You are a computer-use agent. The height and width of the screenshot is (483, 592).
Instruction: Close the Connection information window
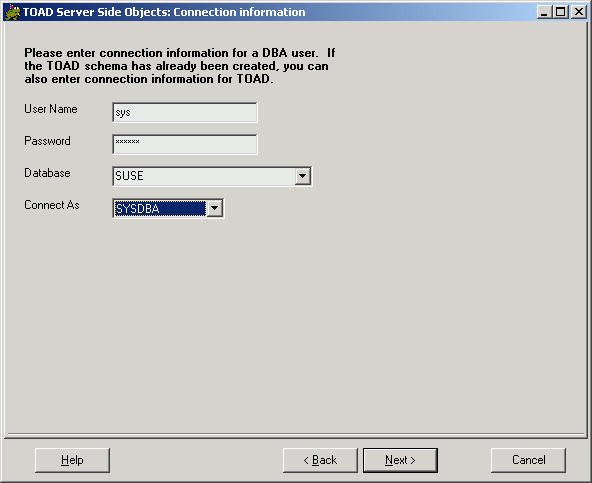point(578,12)
